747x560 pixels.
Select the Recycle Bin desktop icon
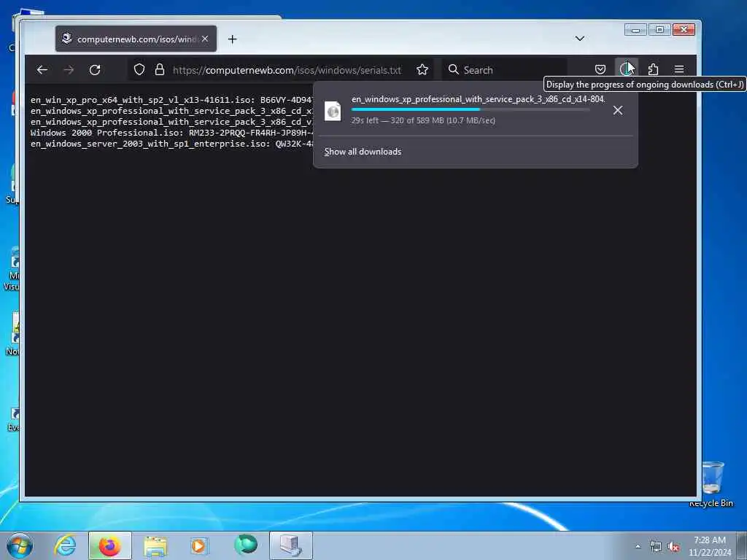pos(711,485)
